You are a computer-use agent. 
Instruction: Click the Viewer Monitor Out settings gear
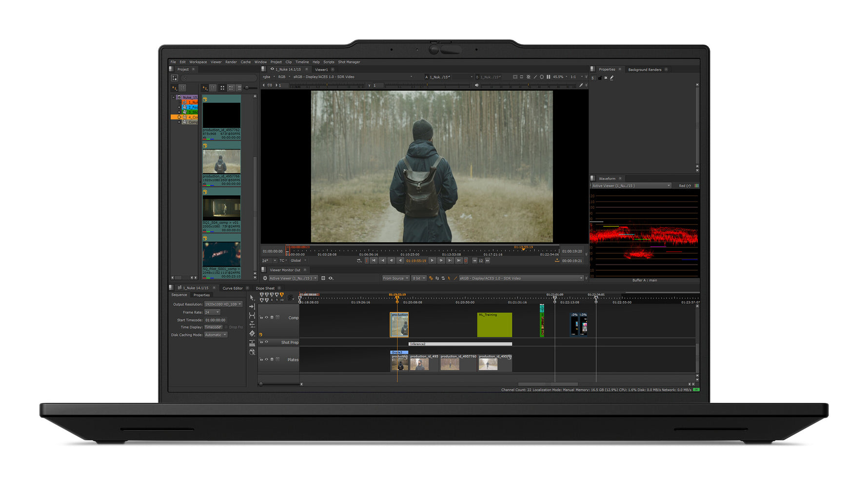point(265,278)
